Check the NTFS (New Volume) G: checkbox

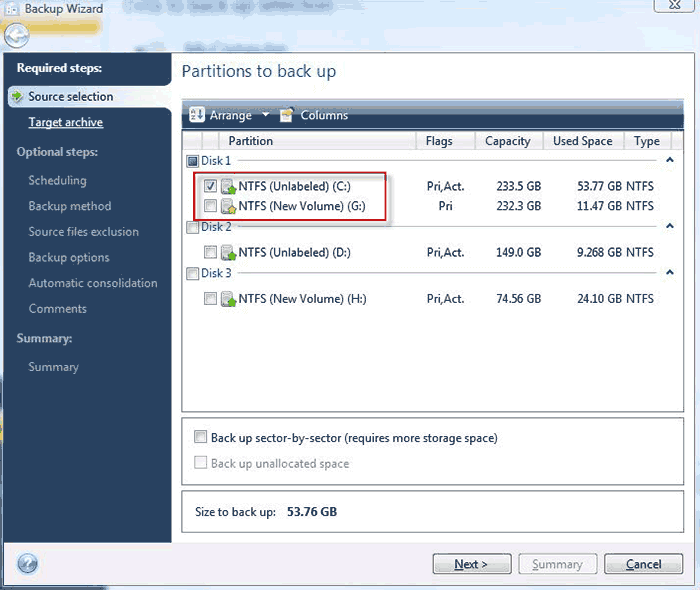210,206
